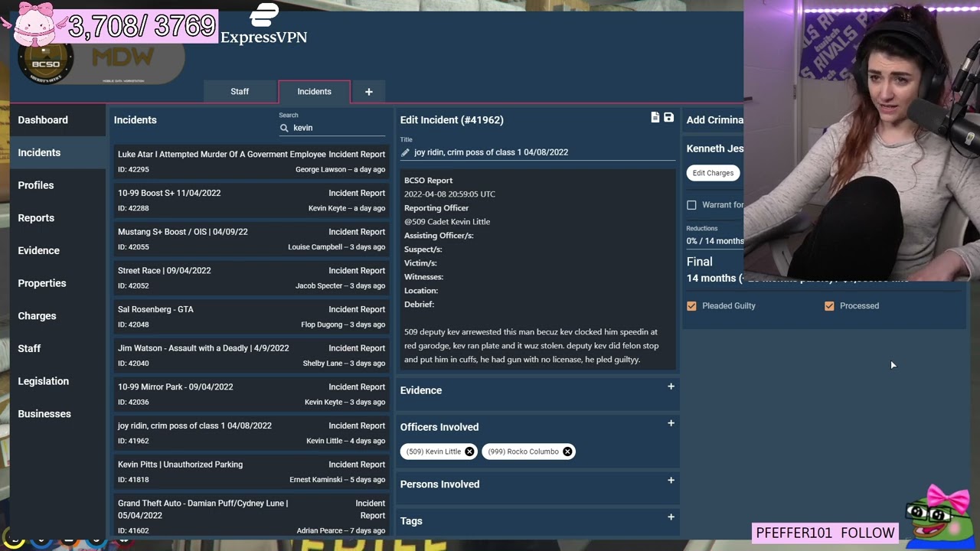Open incident joy ridin, crim poss of class 1
This screenshot has width=980, height=551.
pos(251,433)
